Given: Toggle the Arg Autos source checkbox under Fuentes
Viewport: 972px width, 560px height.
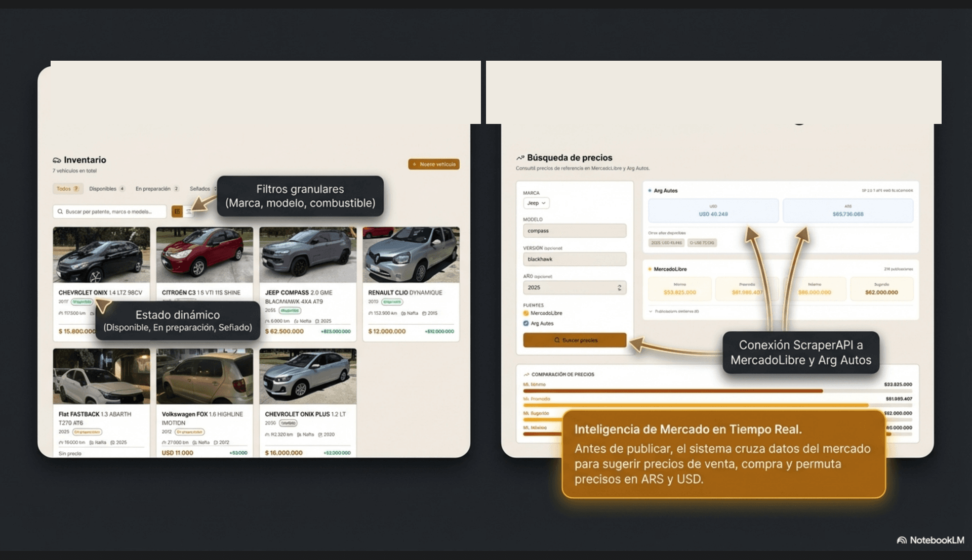Looking at the screenshot, I should (526, 323).
